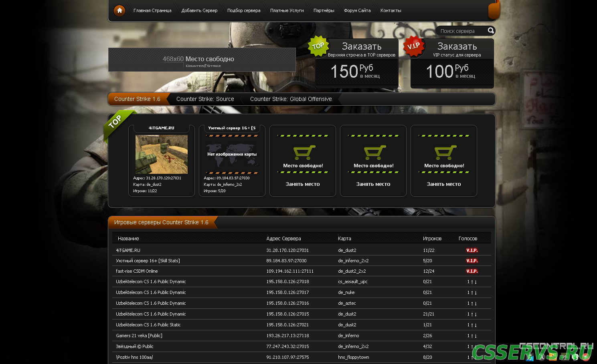This screenshot has width=597, height=364.
Task: Click the red V.I.P badge beside 100 Руб
Action: coord(413,46)
